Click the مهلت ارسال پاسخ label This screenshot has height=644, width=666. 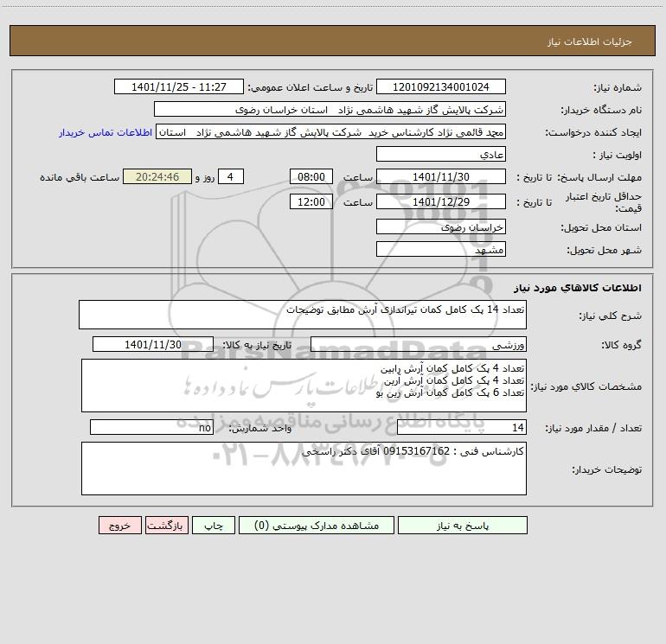599,177
